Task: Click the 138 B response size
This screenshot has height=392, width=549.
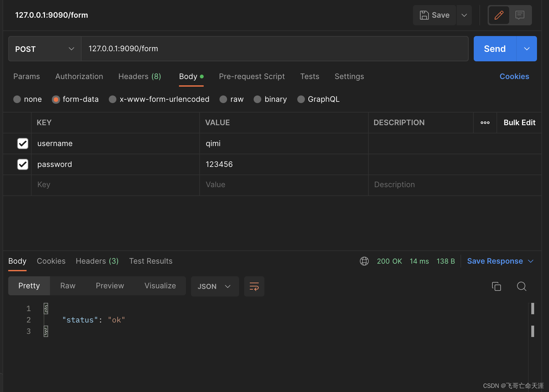Action: coord(446,261)
